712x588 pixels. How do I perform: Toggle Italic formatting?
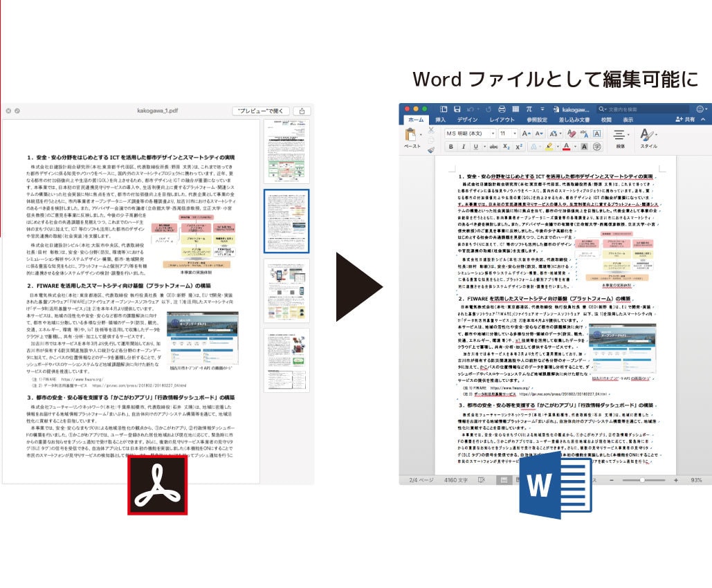click(x=464, y=146)
